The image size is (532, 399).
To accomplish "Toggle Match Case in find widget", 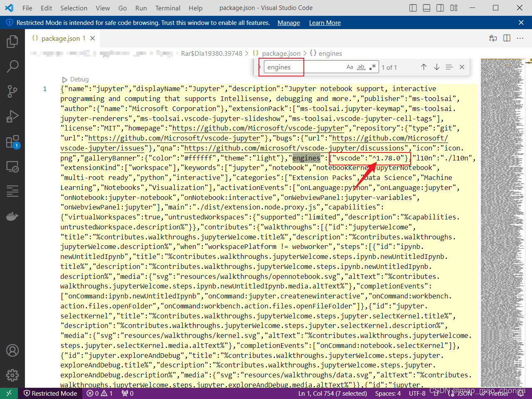I will pyautogui.click(x=350, y=67).
